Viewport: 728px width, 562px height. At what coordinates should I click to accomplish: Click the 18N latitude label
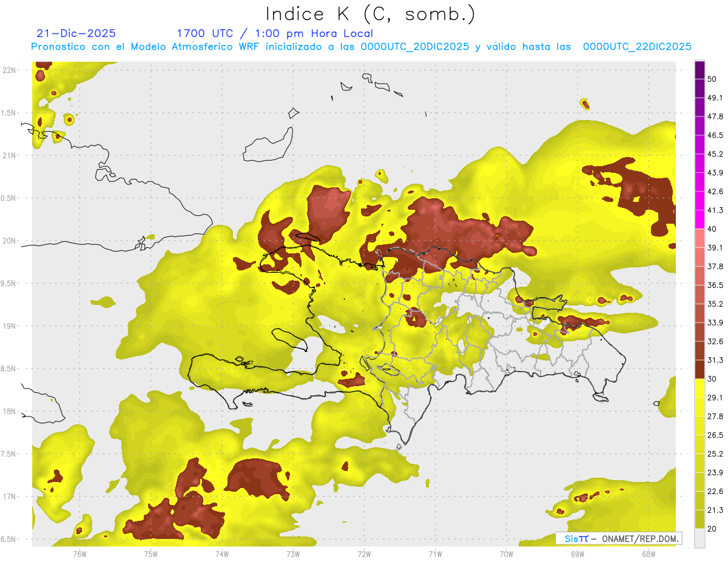pyautogui.click(x=9, y=411)
